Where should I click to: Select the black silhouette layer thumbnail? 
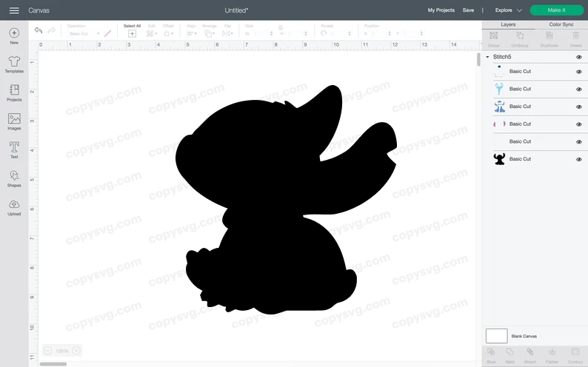[499, 159]
